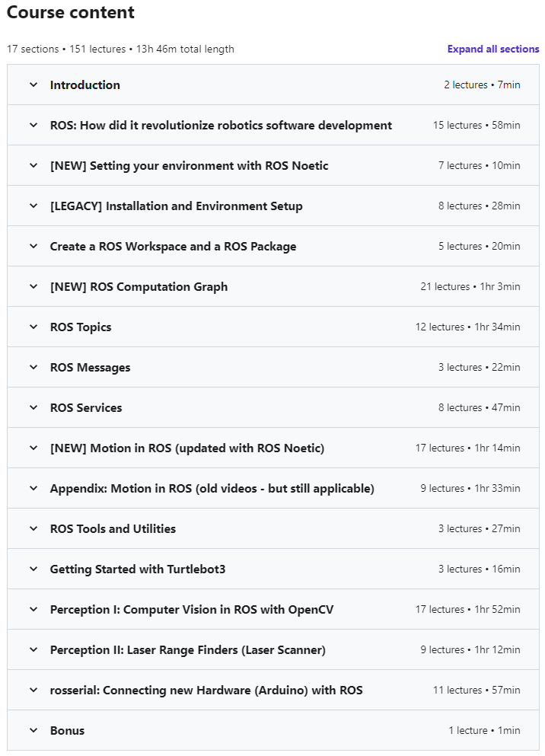The image size is (545, 756).
Task: Click title Create a ROS Workspace and a ROS Package
Action: point(173,247)
